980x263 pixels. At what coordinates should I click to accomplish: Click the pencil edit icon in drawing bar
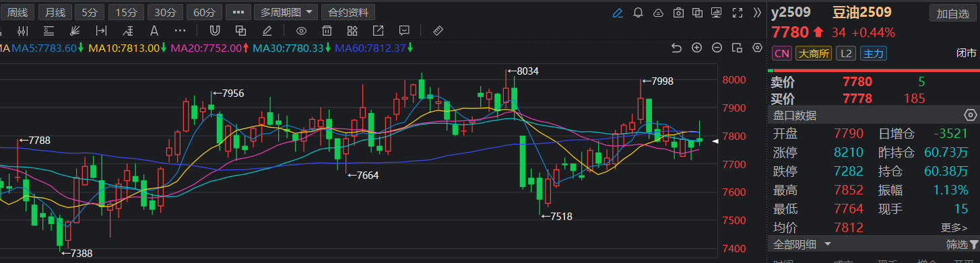pyautogui.click(x=267, y=30)
